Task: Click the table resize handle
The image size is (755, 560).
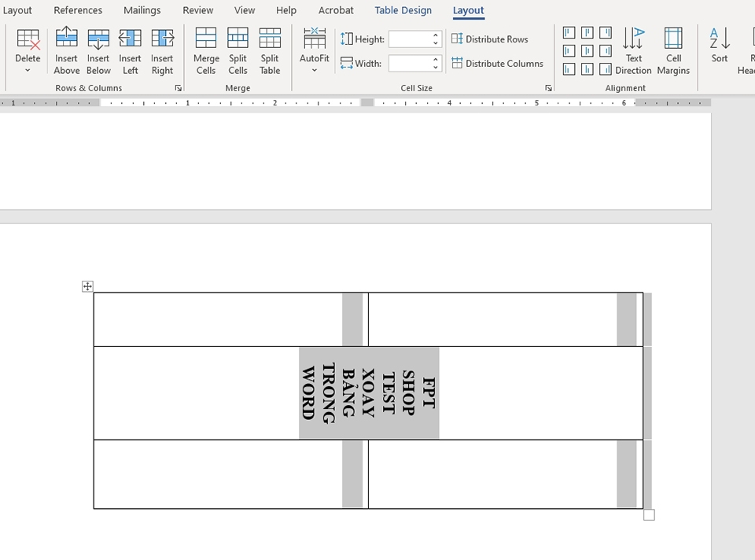Action: (x=649, y=514)
